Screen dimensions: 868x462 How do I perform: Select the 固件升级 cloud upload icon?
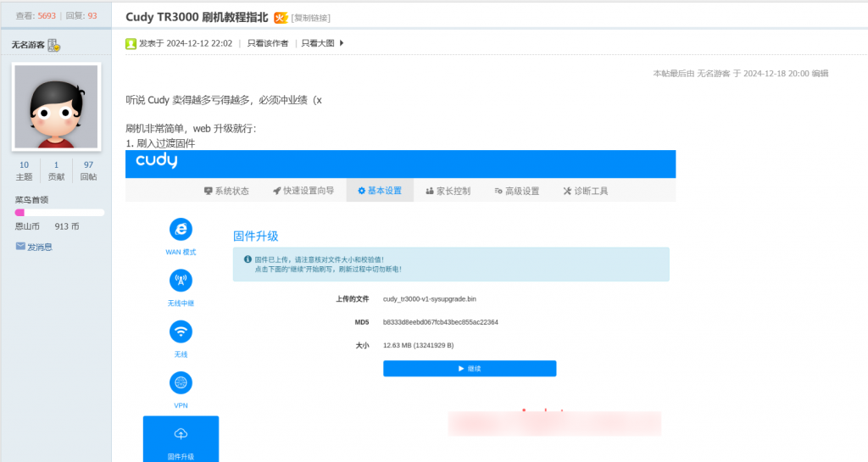(181, 434)
